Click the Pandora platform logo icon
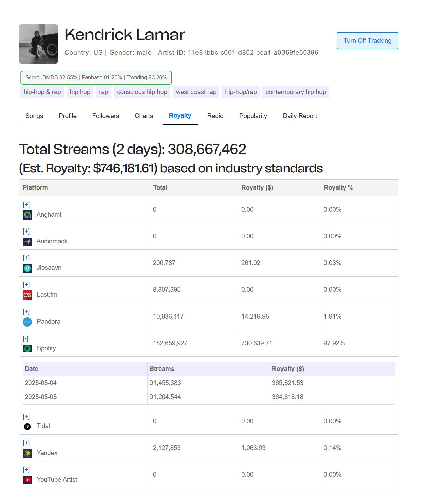Screen dimensions: 435x504 pos(27,322)
